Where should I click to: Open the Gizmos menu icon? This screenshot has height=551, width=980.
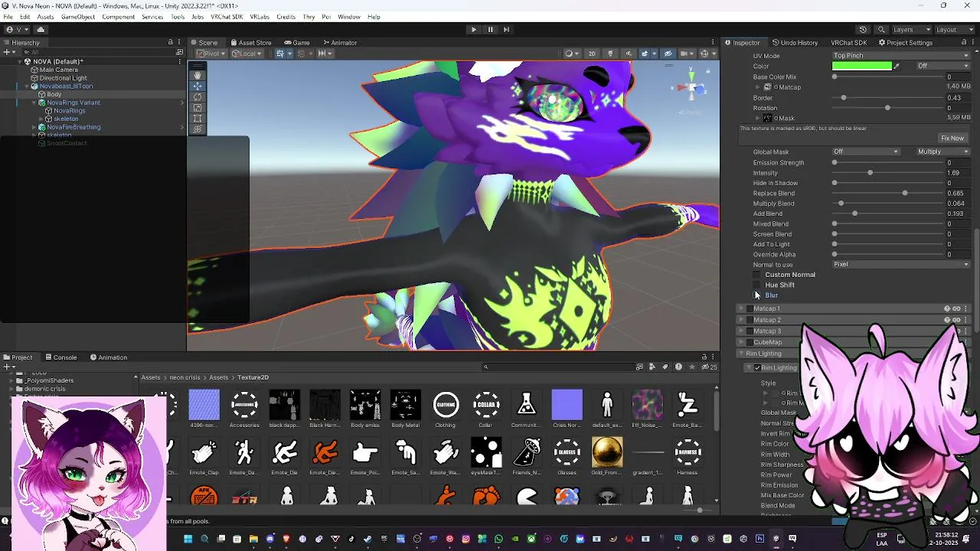tap(706, 54)
